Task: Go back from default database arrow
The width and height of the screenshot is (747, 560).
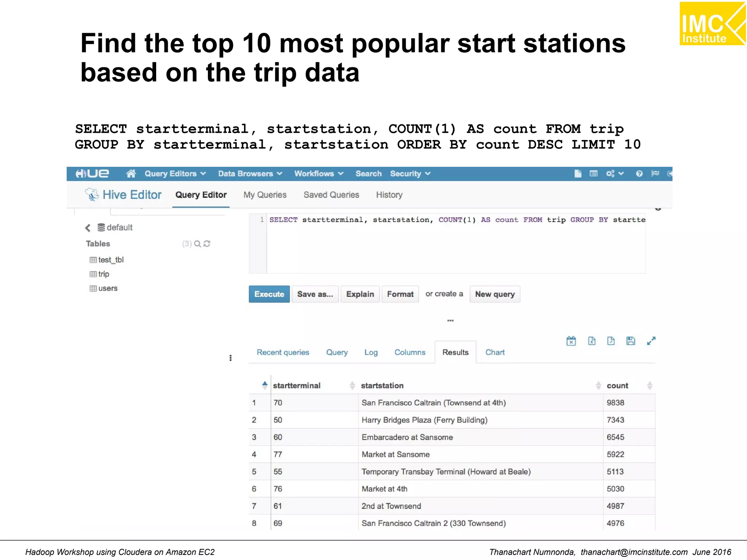Action: 88,228
